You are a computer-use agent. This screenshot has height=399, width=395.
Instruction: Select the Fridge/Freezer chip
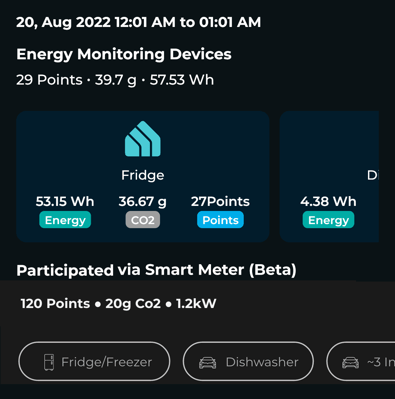click(94, 361)
